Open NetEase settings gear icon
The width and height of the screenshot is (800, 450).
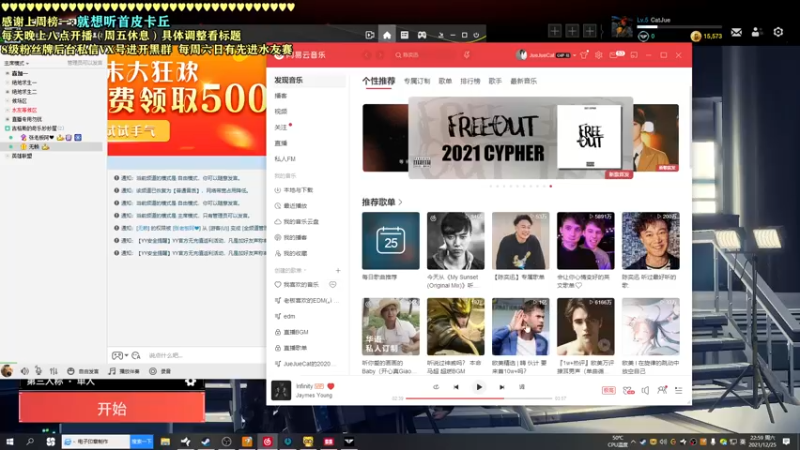point(599,55)
